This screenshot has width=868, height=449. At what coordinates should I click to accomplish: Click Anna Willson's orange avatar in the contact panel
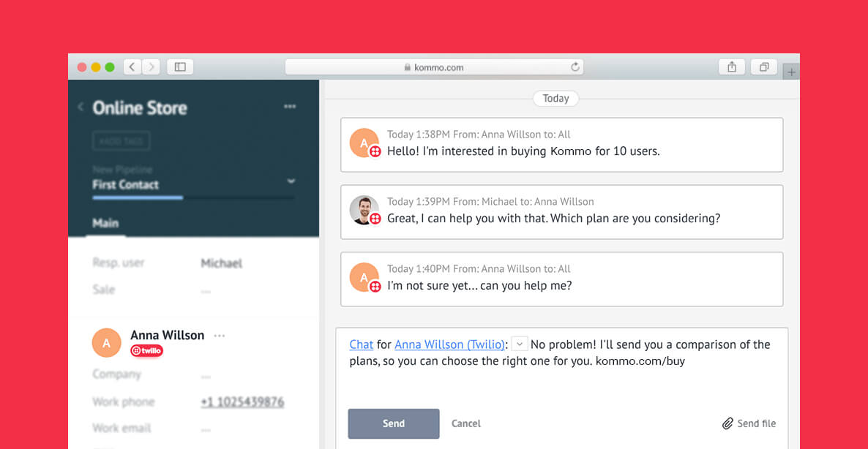pyautogui.click(x=106, y=342)
